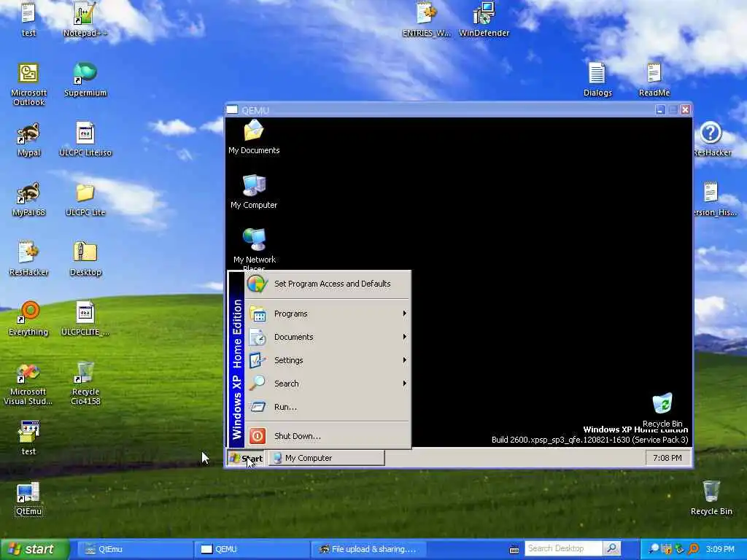The width and height of the screenshot is (747, 560).
Task: Open the ReadMe text file
Action: pyautogui.click(x=654, y=79)
